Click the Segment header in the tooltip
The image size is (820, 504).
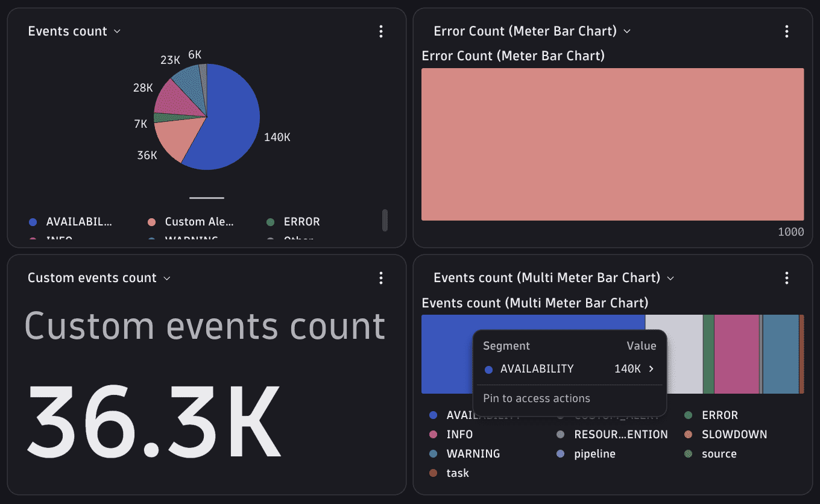click(506, 346)
